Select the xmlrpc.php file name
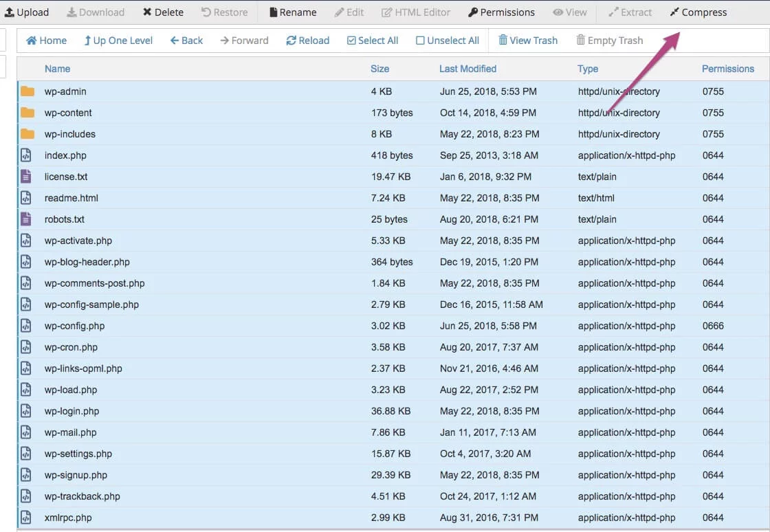The height and width of the screenshot is (532, 770). [x=68, y=518]
